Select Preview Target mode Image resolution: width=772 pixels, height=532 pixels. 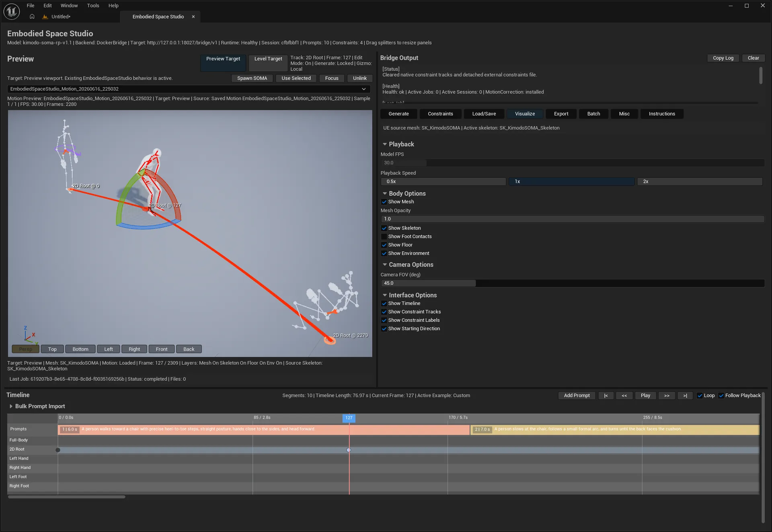[223, 63]
